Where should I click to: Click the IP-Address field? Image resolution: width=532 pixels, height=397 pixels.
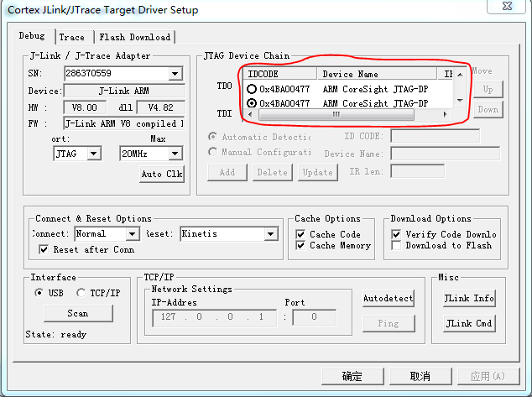pos(214,317)
